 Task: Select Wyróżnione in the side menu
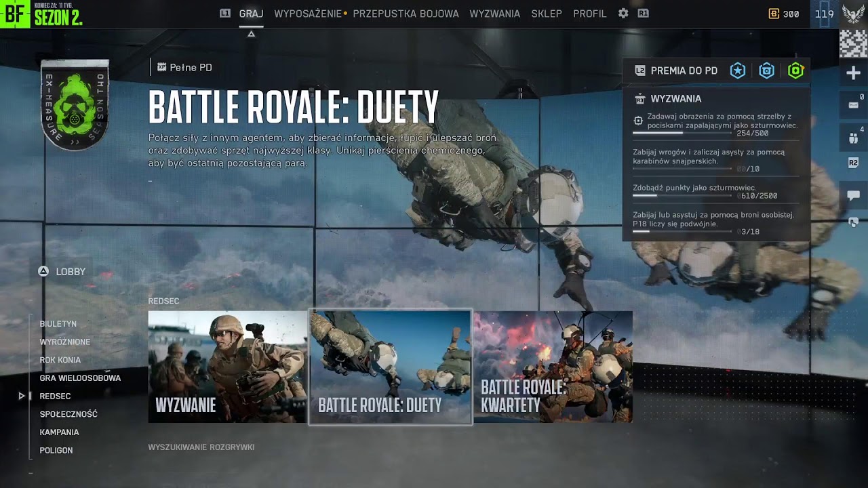[x=64, y=342]
